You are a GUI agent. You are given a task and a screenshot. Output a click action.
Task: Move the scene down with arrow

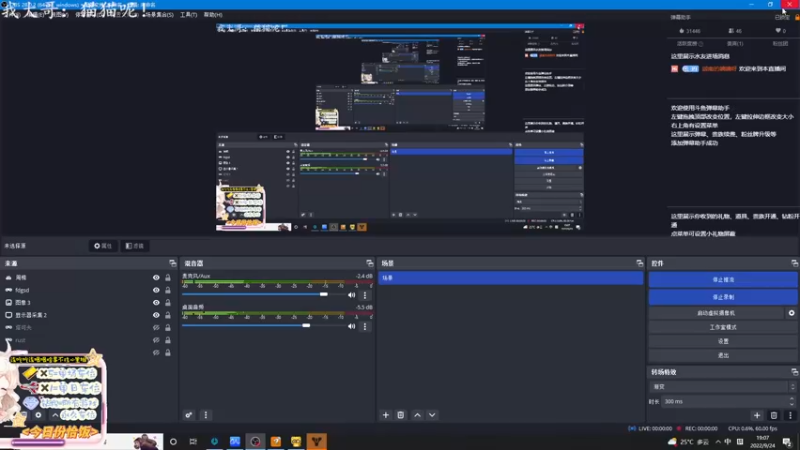432,415
